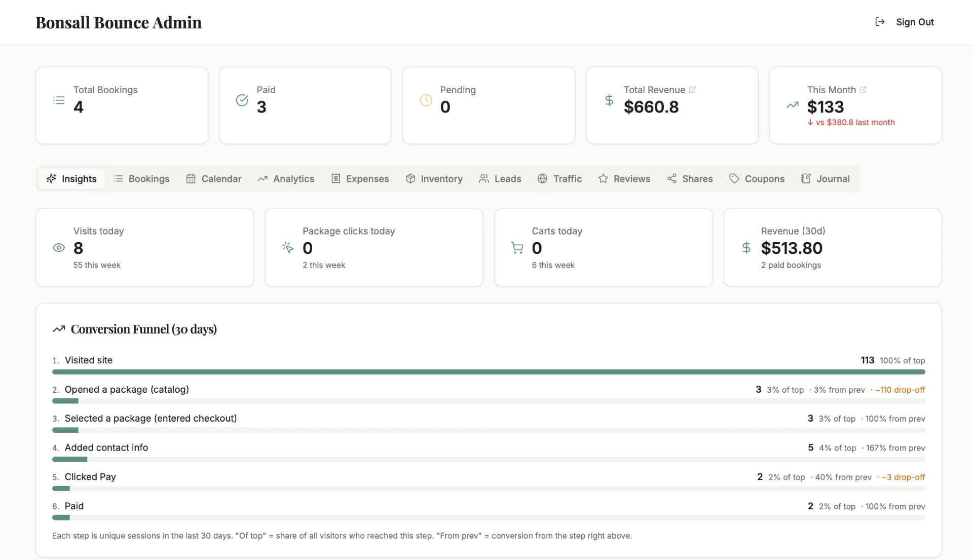Go to the Analytics tab

(286, 178)
